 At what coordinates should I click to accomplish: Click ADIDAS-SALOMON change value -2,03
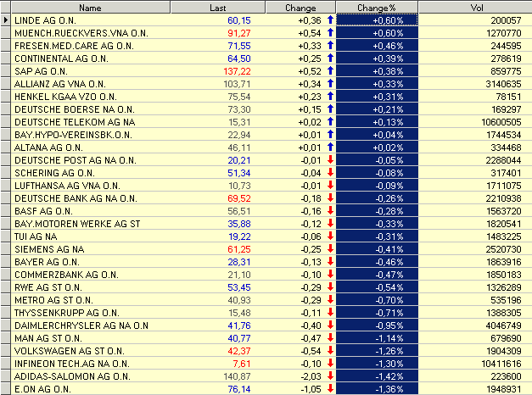tap(311, 376)
